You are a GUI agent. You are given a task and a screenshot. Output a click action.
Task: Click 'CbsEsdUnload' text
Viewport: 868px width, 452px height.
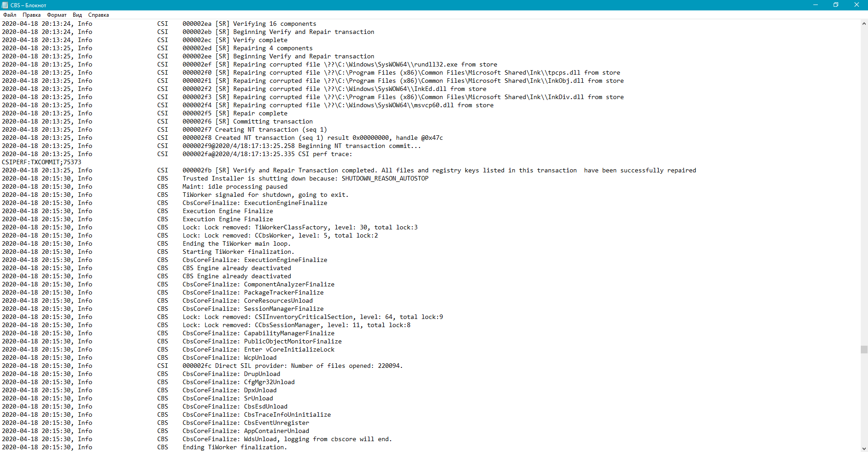click(x=265, y=407)
